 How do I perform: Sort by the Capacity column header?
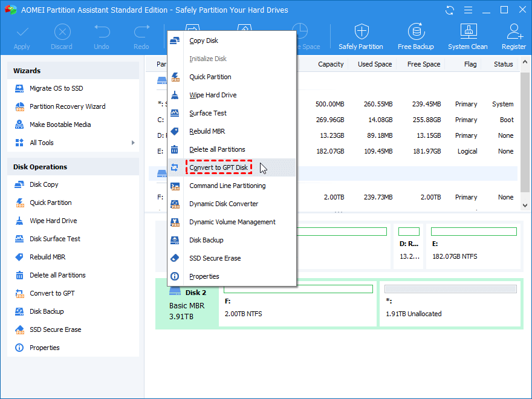pyautogui.click(x=331, y=64)
